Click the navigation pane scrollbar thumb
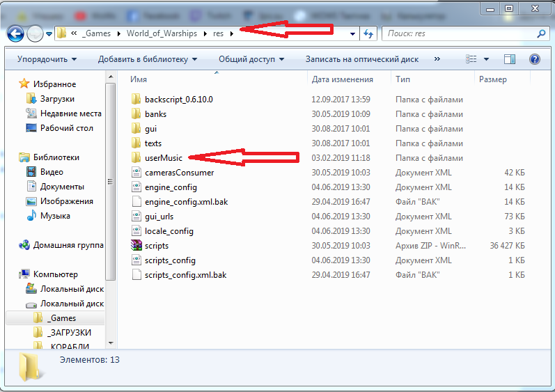Image resolution: width=555 pixels, height=392 pixels. [x=111, y=181]
